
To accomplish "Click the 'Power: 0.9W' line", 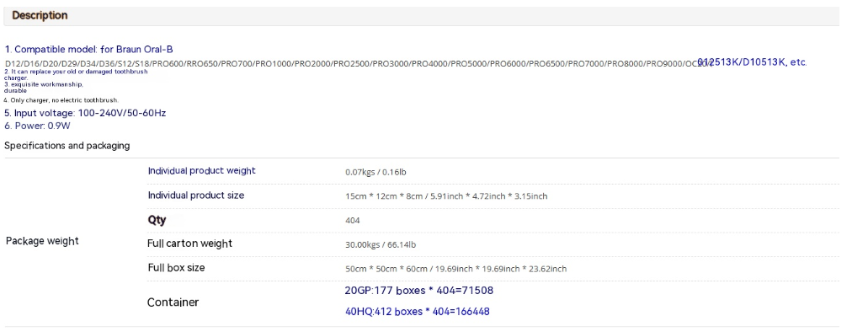I will pyautogui.click(x=37, y=126).
